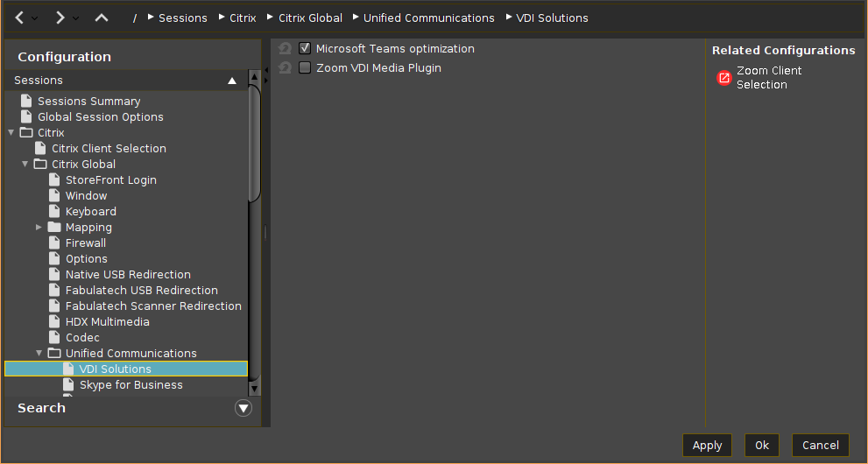Image resolution: width=868 pixels, height=464 pixels.
Task: Expand the Mapping folder
Action: pyautogui.click(x=39, y=228)
